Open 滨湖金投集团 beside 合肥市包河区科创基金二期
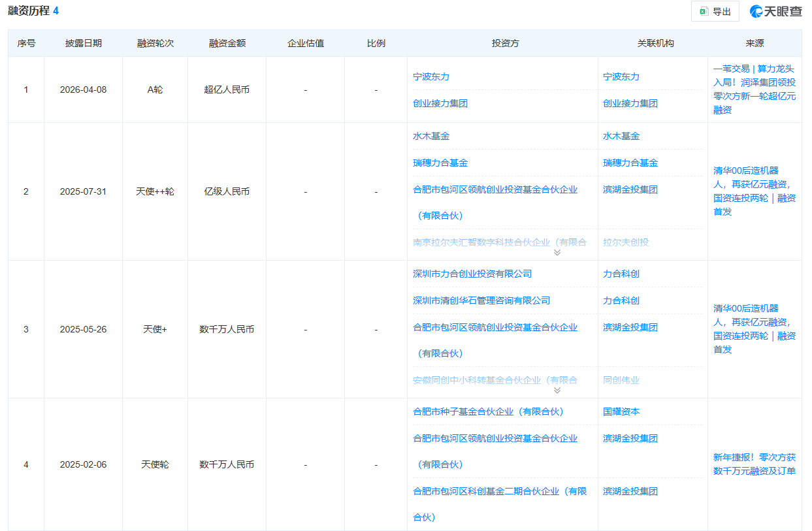 [x=630, y=491]
